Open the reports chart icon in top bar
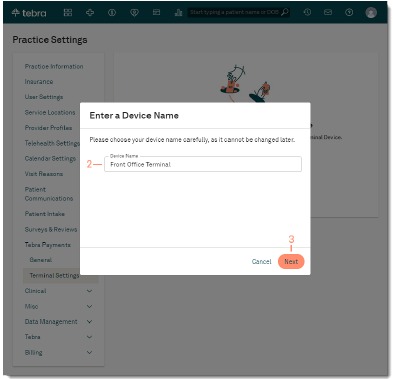Image resolution: width=393 pixels, height=379 pixels. click(x=178, y=13)
